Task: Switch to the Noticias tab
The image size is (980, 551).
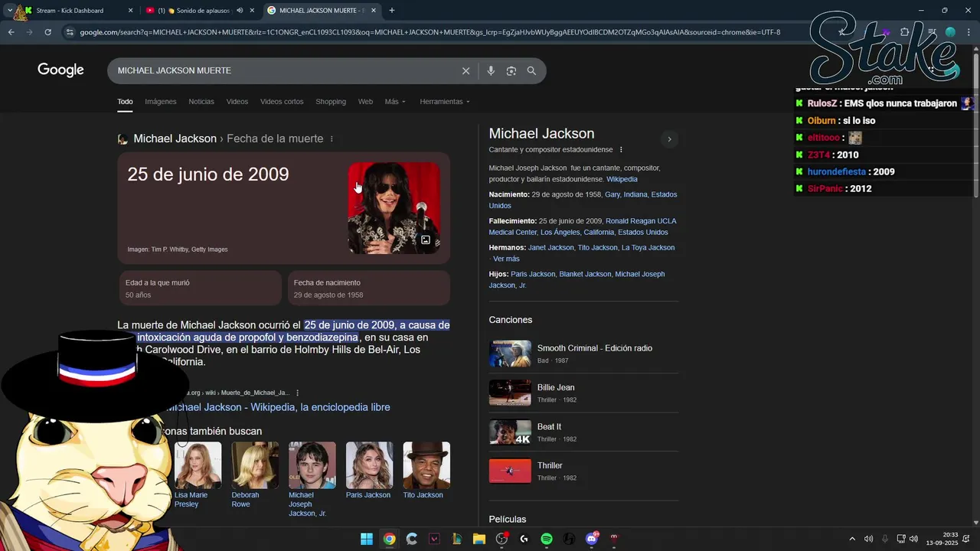Action: click(201, 102)
